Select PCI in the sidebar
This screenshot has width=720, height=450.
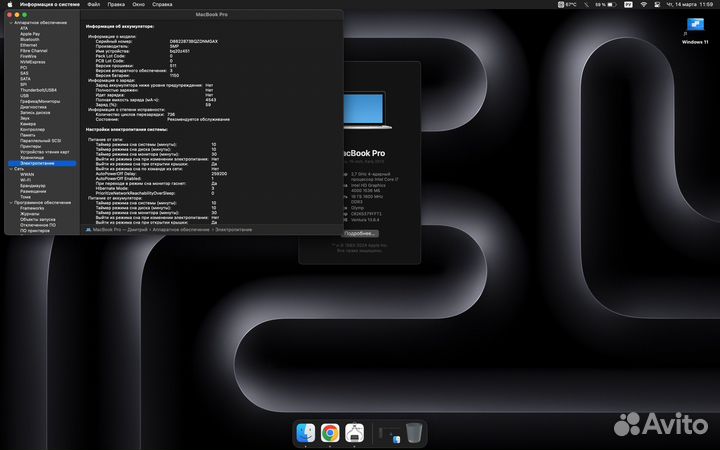(23, 68)
